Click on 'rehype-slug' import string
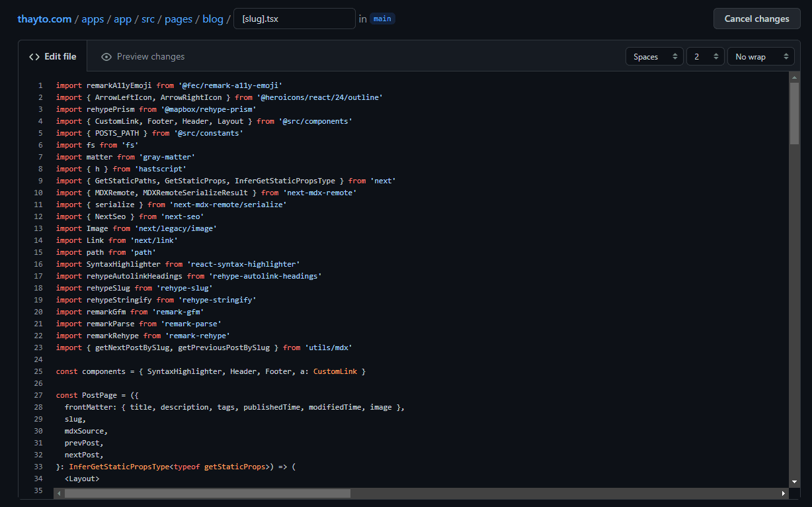This screenshot has height=507, width=812. pyautogui.click(x=184, y=288)
